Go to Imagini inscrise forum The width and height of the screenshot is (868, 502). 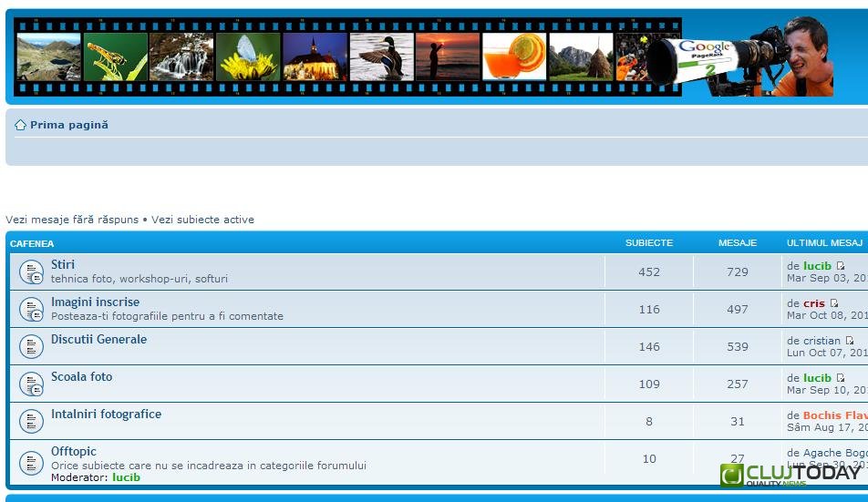95,302
